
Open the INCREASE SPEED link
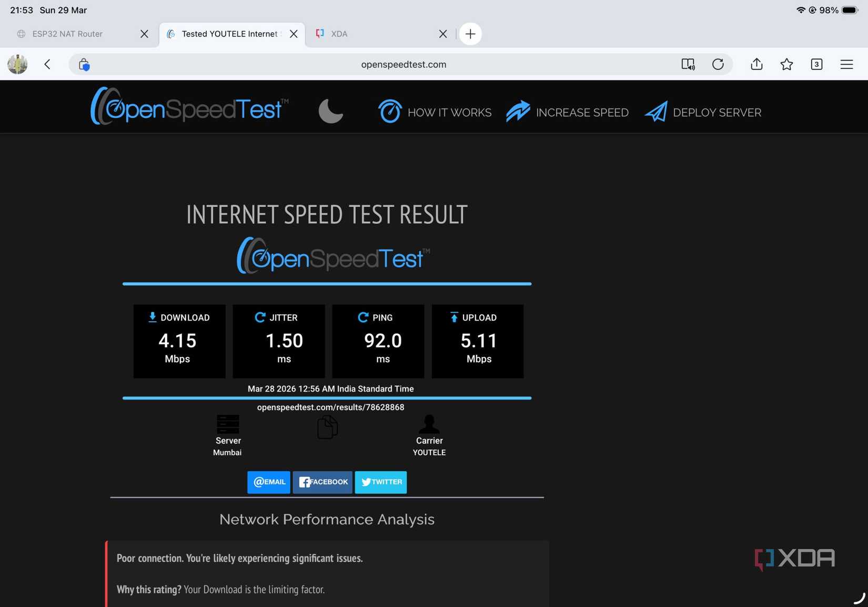pos(567,112)
